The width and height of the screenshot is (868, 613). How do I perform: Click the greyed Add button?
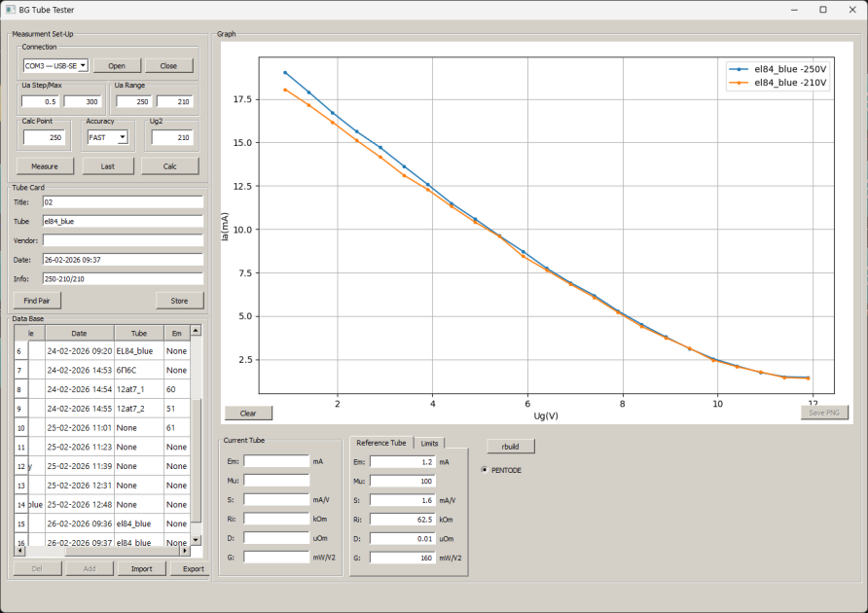(x=90, y=568)
